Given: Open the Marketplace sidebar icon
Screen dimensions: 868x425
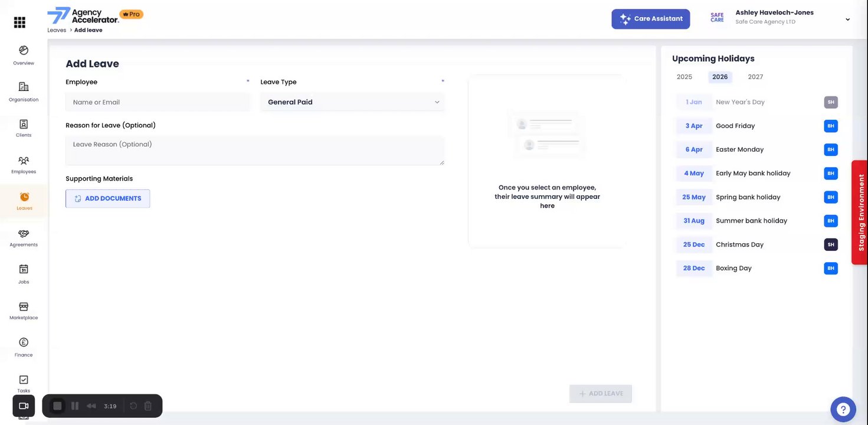Looking at the screenshot, I should point(24,307).
